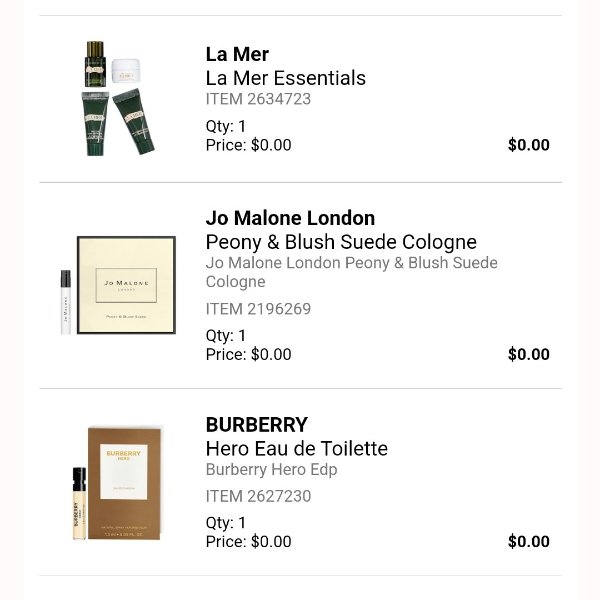Click the La Mer Essentials quantity line
The width and height of the screenshot is (600, 600).
(x=226, y=126)
